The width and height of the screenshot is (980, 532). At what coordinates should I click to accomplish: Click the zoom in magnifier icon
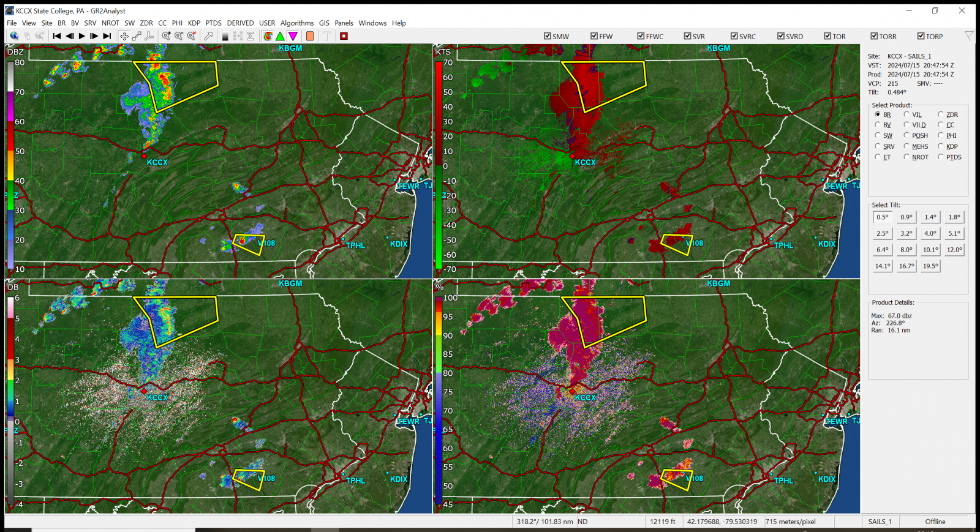[x=166, y=36]
